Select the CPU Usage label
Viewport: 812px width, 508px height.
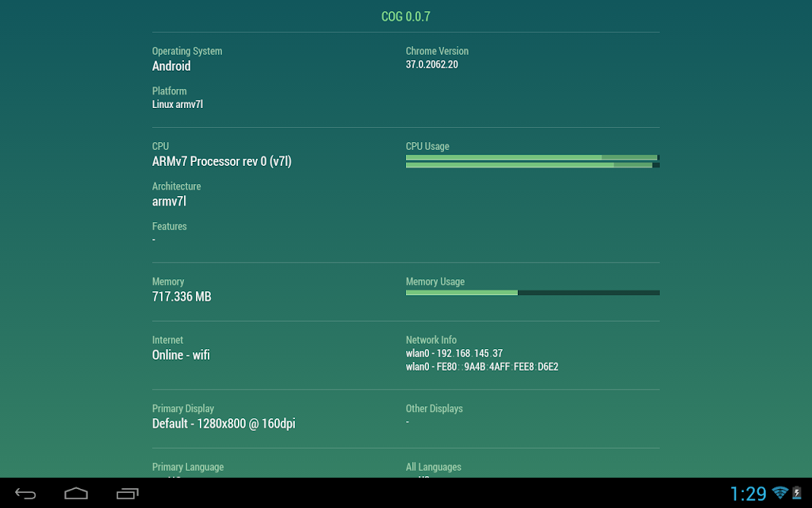click(x=427, y=146)
